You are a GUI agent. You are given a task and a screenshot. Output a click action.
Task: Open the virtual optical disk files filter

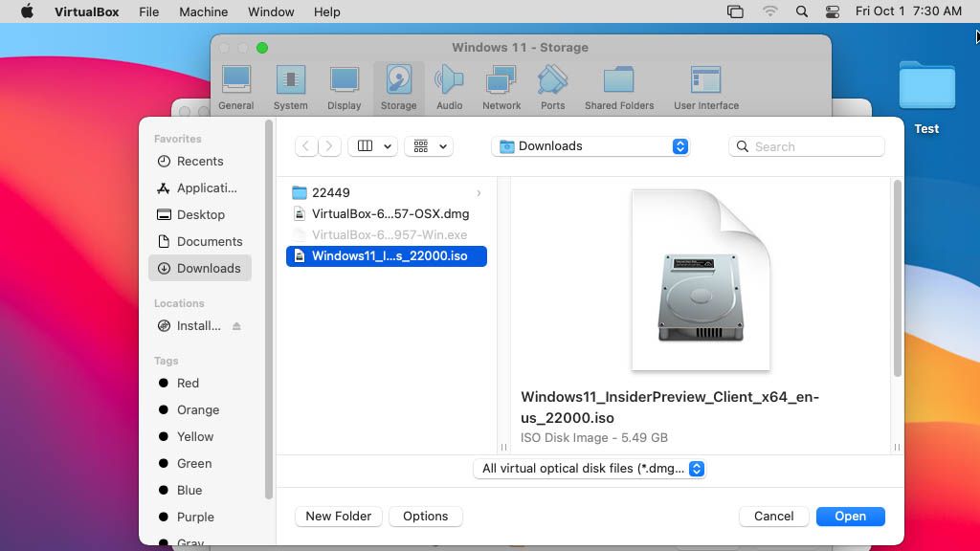click(590, 469)
